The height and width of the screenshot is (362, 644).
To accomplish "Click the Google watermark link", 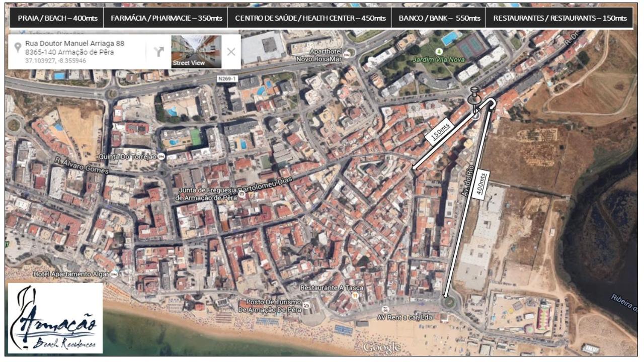I will [381, 347].
